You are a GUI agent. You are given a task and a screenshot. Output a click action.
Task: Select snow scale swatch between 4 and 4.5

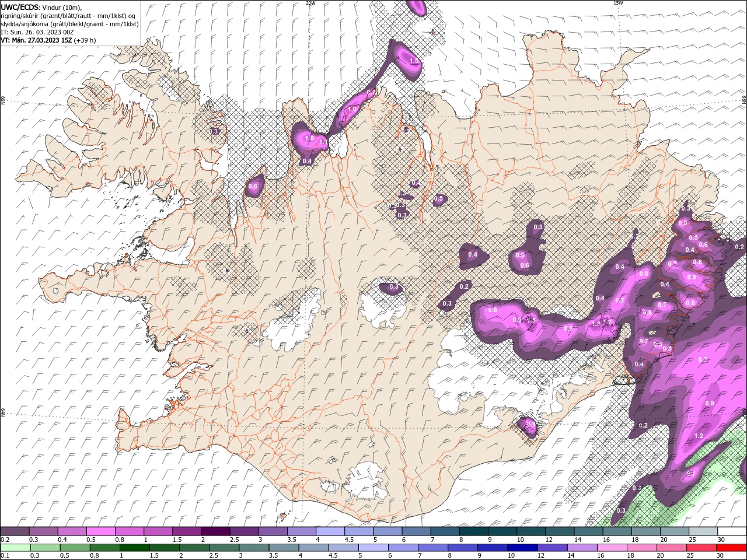[330, 531]
